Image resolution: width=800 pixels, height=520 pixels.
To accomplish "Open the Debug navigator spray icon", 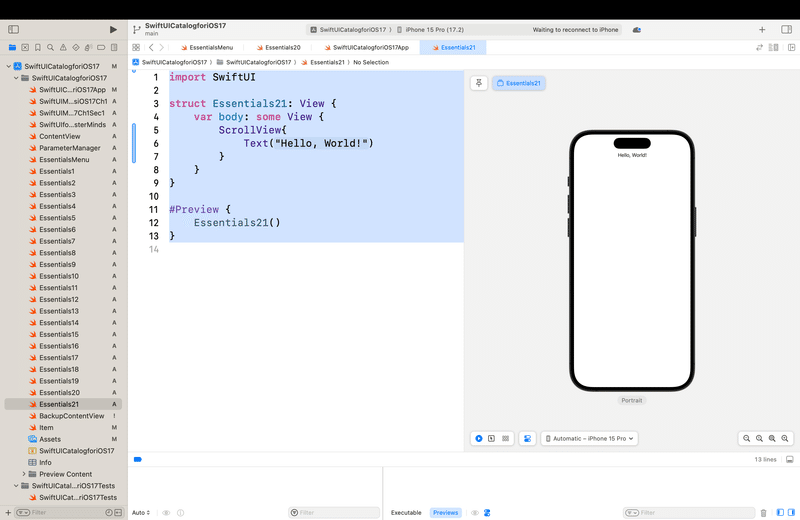I will pos(88,47).
